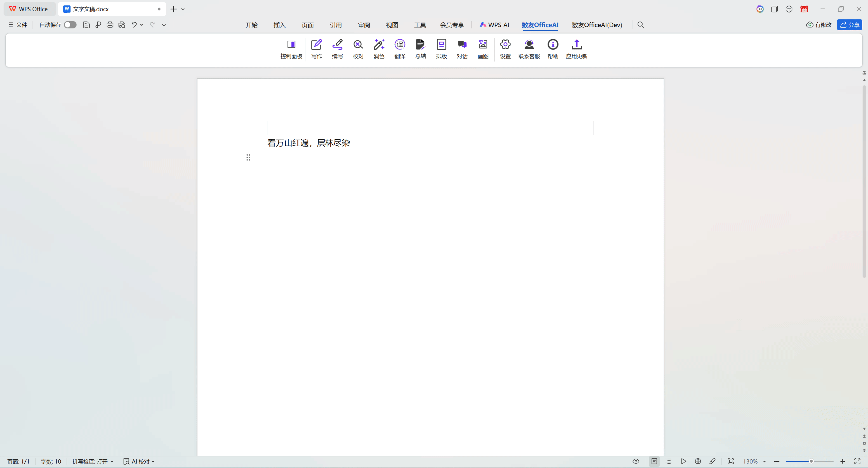Toggle the 自动保存 autosave switch
Screen dimensions: 868x468
tap(70, 25)
